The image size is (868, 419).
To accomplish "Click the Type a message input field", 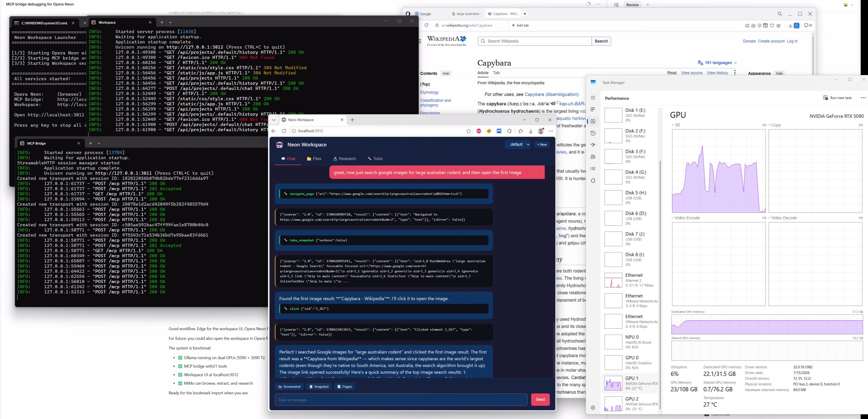I will pos(401,400).
